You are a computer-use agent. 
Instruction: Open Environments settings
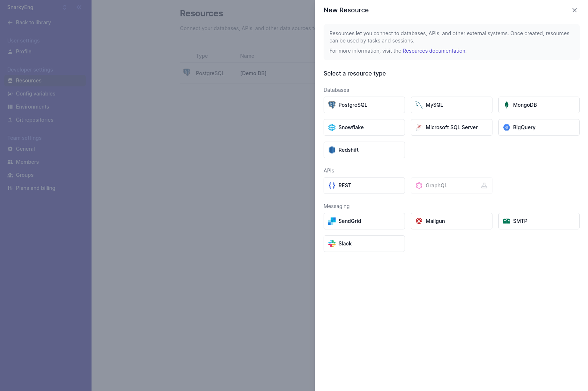[45, 107]
